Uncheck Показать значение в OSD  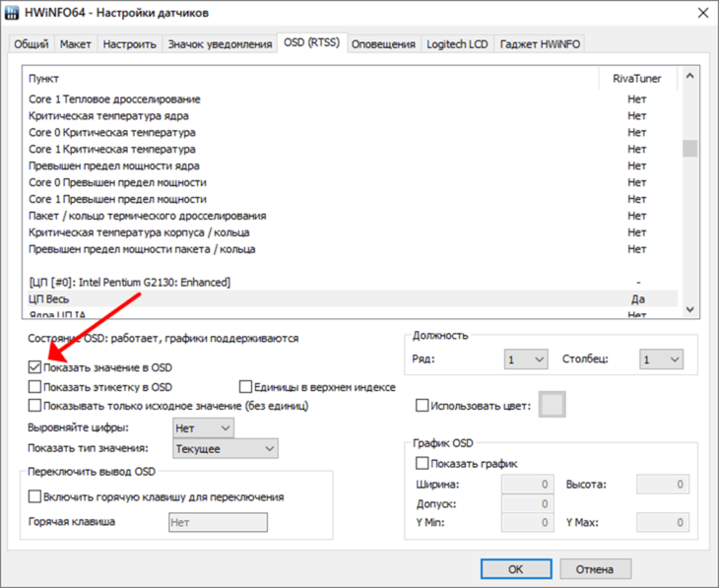[34, 367]
